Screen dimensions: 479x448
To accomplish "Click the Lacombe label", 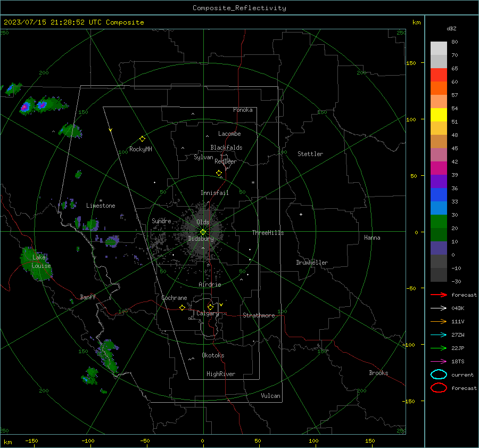I will point(229,134).
